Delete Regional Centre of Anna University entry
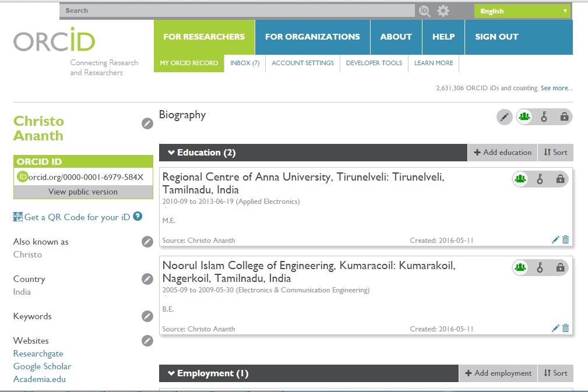Screen dimensions: 588x392 [565, 240]
